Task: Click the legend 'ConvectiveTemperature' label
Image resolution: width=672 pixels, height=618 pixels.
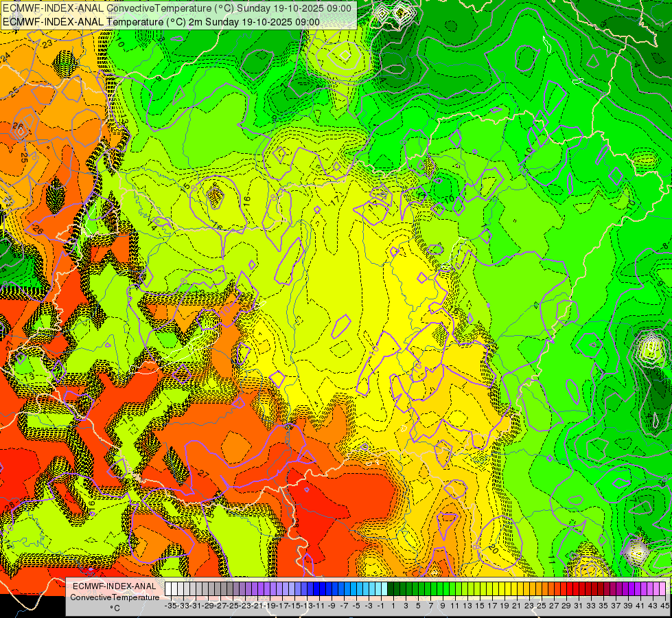Action: click(x=115, y=597)
